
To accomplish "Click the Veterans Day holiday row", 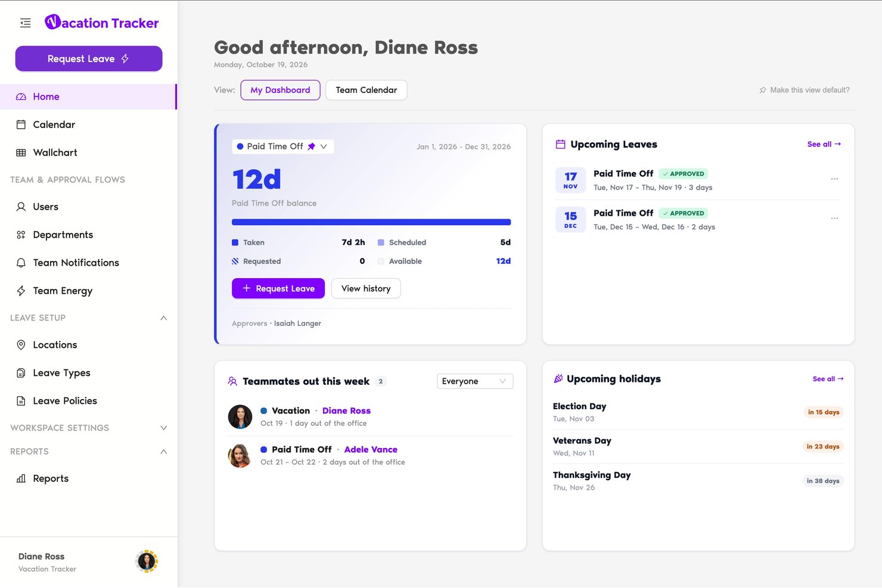I will (698, 446).
